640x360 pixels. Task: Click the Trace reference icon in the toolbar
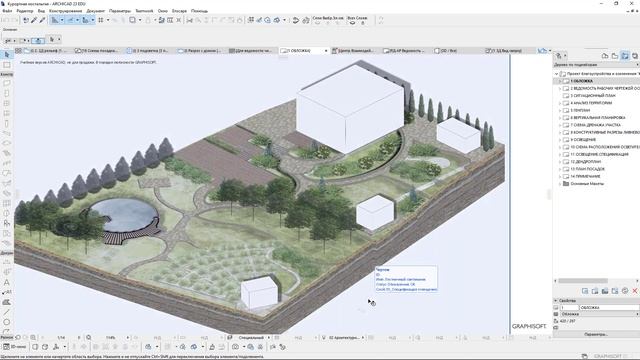(x=133, y=20)
